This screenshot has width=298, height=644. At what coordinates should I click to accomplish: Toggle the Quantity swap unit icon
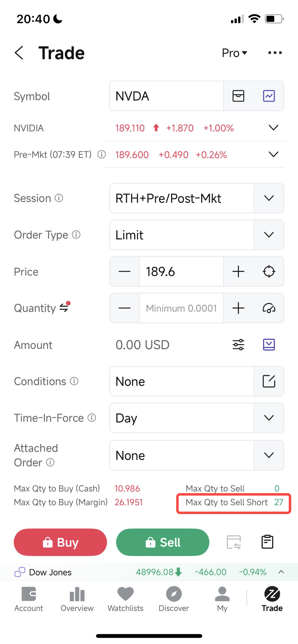(x=64, y=308)
